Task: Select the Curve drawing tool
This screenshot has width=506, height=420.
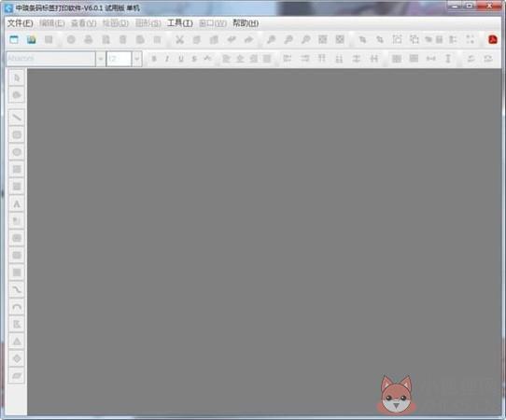Action: click(17, 289)
